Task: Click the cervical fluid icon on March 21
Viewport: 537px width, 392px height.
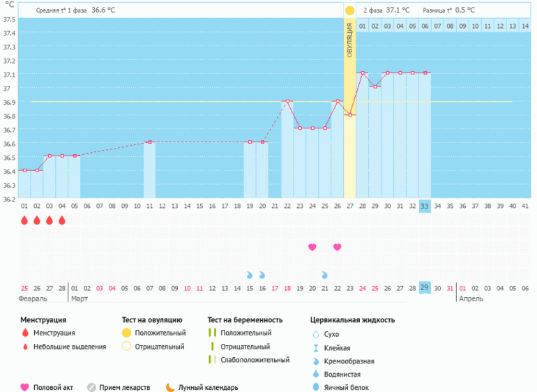Action: [325, 275]
